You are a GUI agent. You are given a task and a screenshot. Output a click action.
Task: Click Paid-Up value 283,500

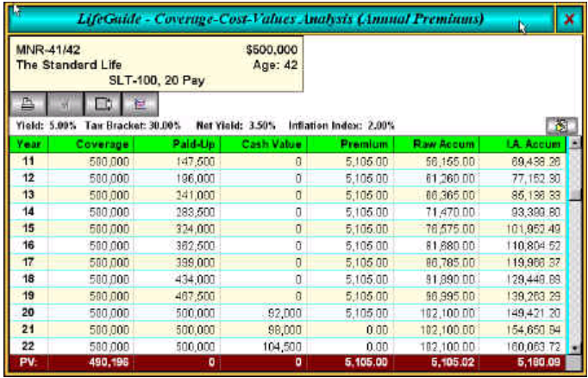196,212
